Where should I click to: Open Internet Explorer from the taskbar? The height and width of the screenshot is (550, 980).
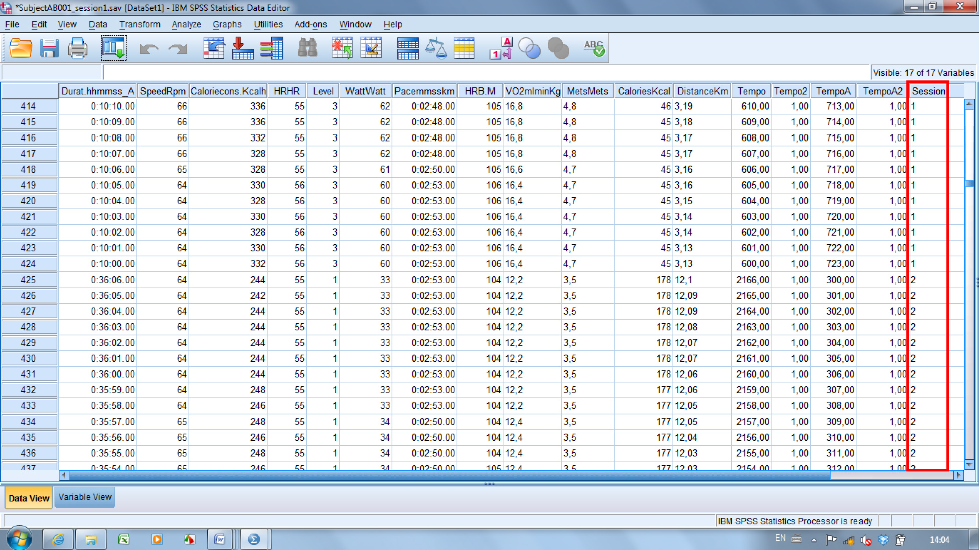pyautogui.click(x=58, y=539)
